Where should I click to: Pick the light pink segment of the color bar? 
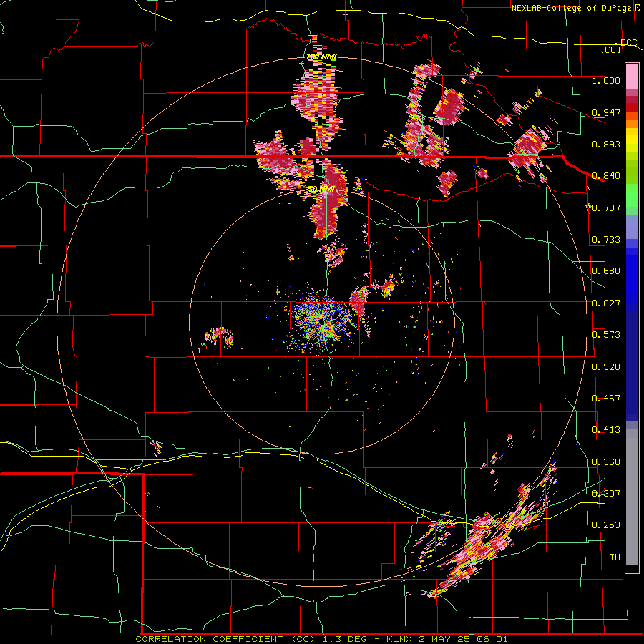point(632,76)
